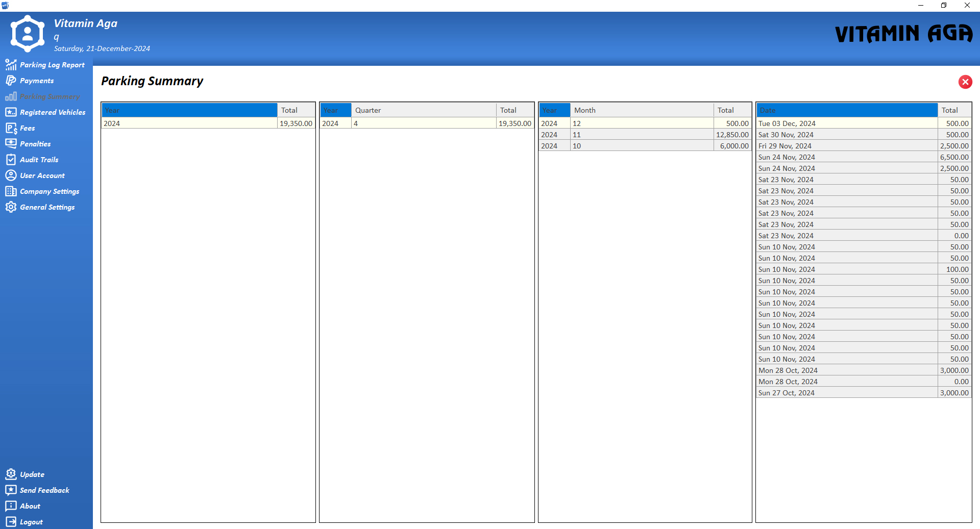Image resolution: width=980 pixels, height=529 pixels.
Task: Click the User Account icon
Action: click(x=11, y=175)
